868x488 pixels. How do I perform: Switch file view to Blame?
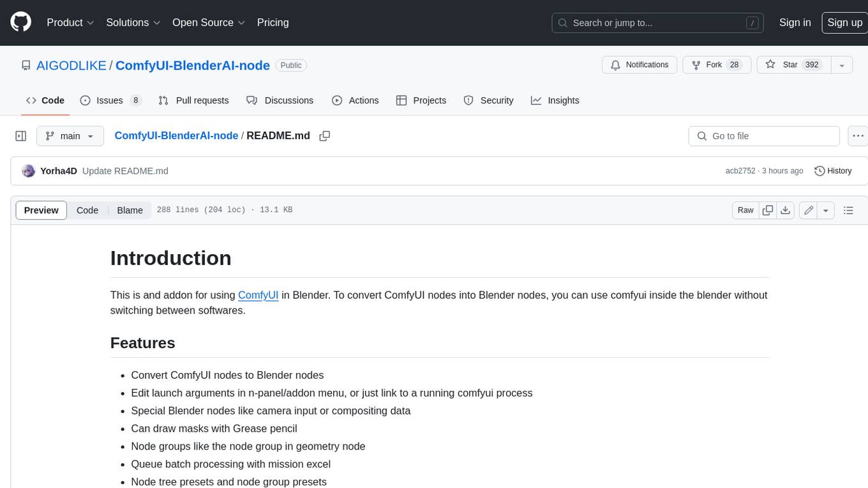(130, 210)
